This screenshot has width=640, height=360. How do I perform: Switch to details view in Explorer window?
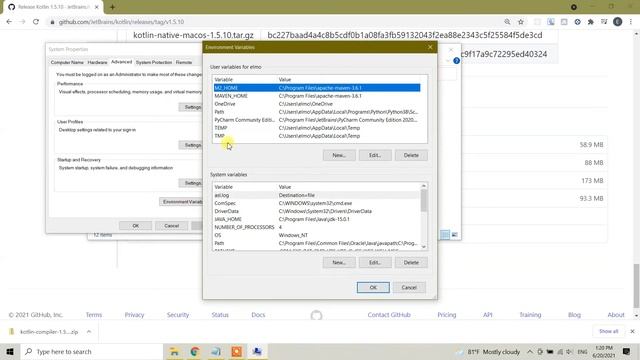click(445, 234)
